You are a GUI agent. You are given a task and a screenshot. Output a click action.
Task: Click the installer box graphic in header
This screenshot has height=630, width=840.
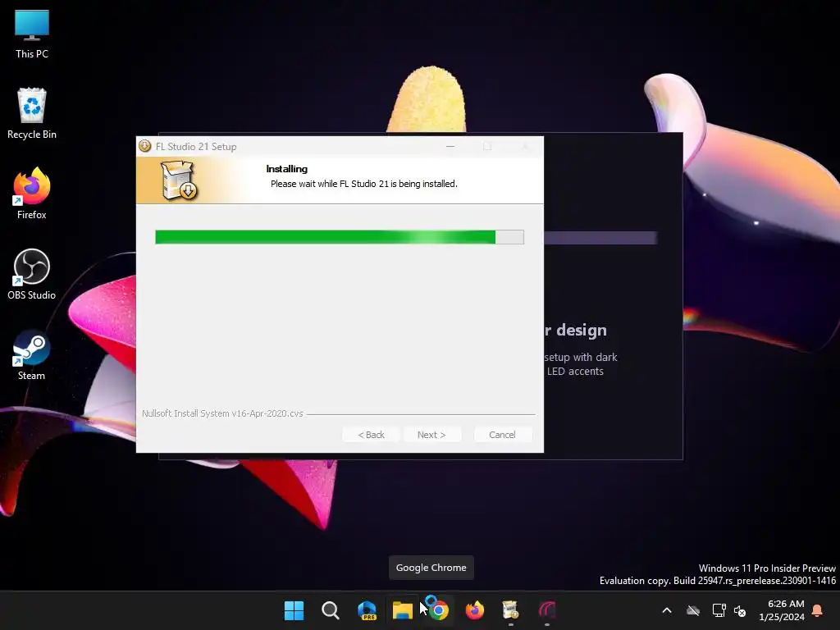[x=179, y=180]
